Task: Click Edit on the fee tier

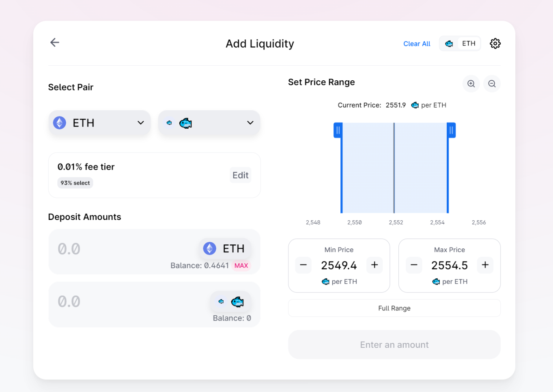Action: [x=240, y=175]
